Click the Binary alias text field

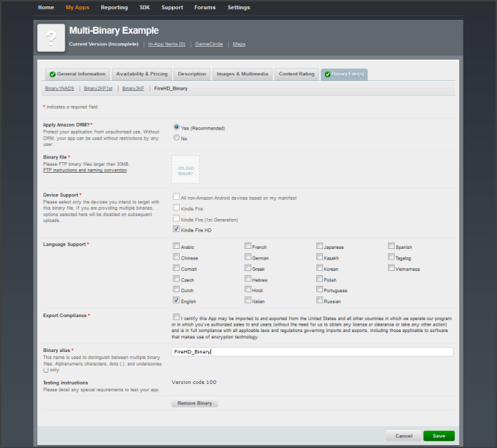pyautogui.click(x=312, y=352)
